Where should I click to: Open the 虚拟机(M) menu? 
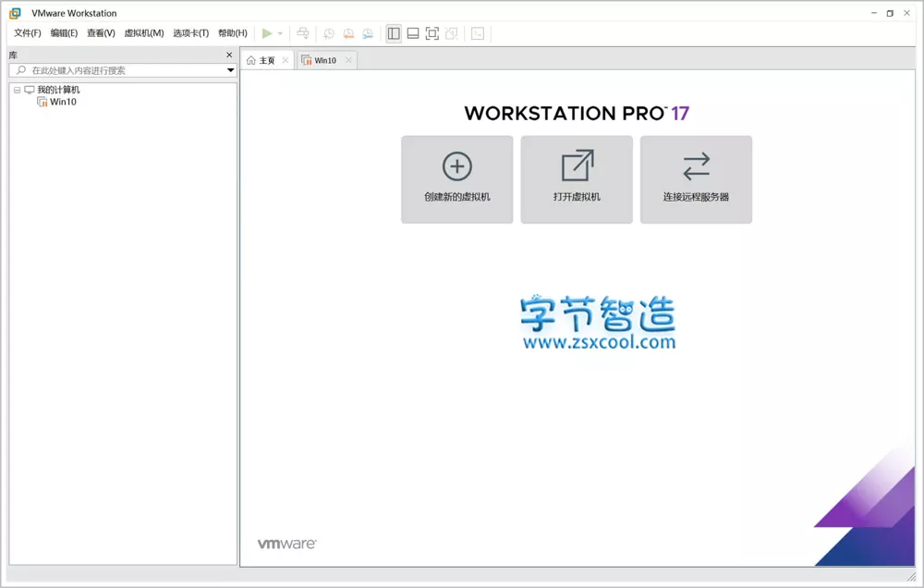(144, 33)
